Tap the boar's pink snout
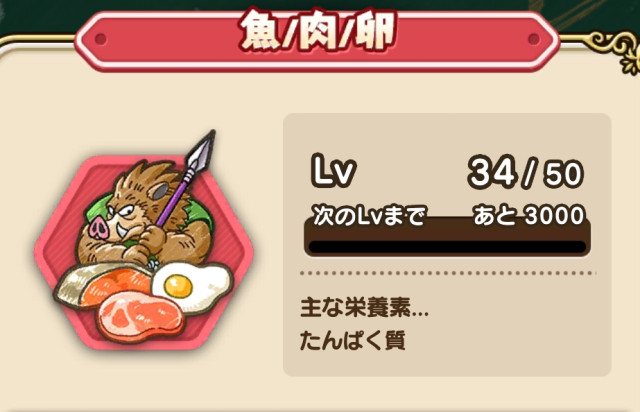 [x=99, y=228]
